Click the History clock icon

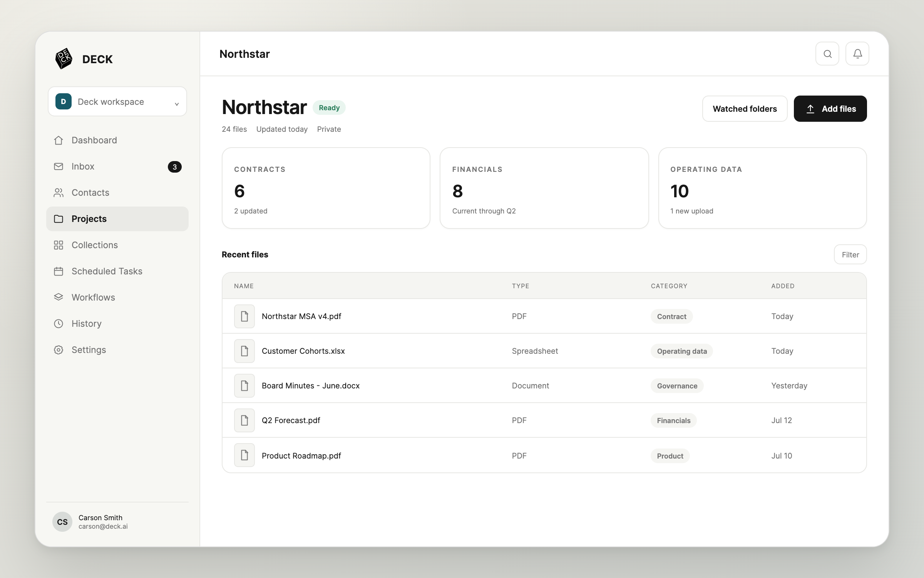coord(59,324)
